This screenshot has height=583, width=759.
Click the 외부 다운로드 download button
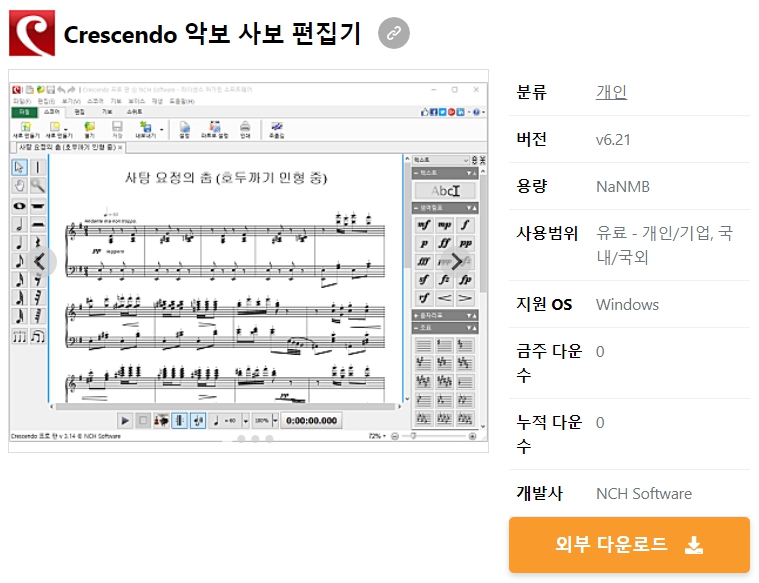[x=629, y=545]
